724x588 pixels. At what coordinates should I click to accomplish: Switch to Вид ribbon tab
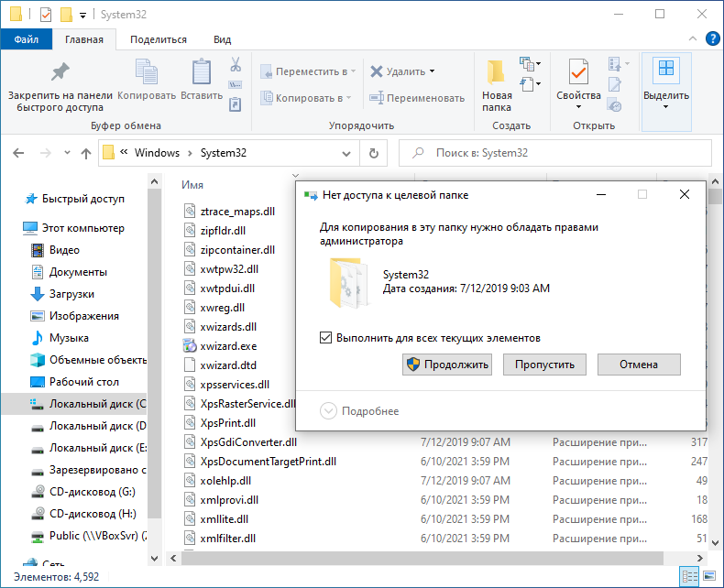pyautogui.click(x=222, y=39)
